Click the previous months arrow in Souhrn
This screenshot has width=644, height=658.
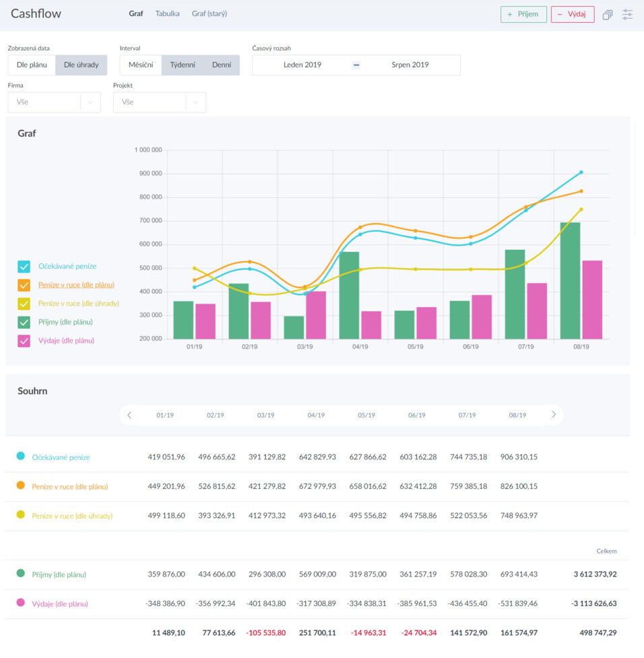[x=129, y=415]
